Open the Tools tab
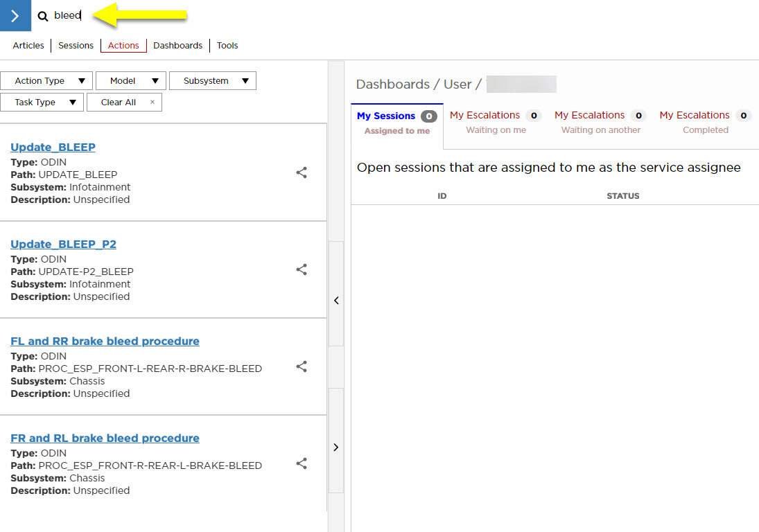759x532 pixels. 227,46
